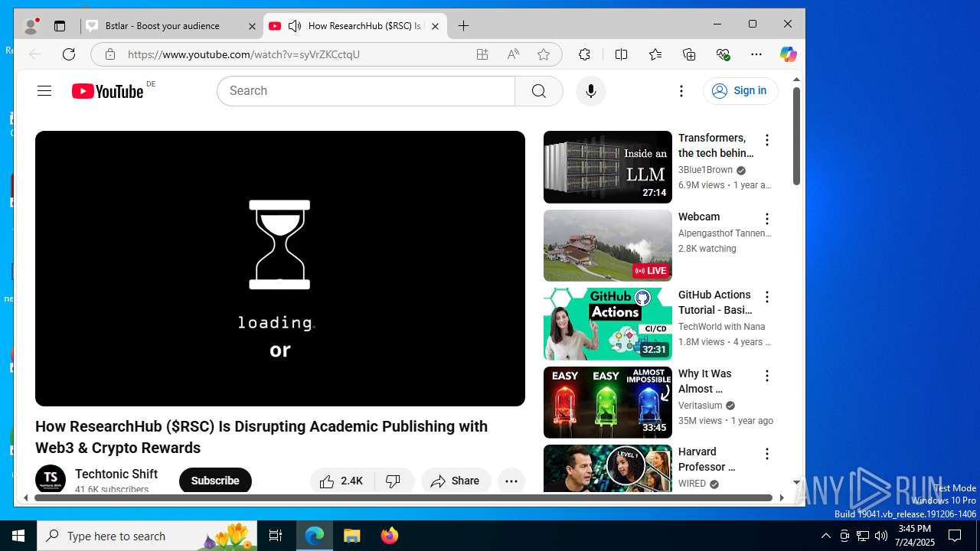Click Sign in button
Screen dimensions: 980x551
tap(740, 91)
